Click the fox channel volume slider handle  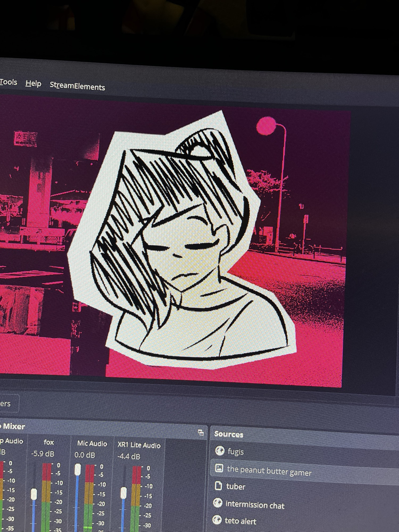(x=34, y=494)
